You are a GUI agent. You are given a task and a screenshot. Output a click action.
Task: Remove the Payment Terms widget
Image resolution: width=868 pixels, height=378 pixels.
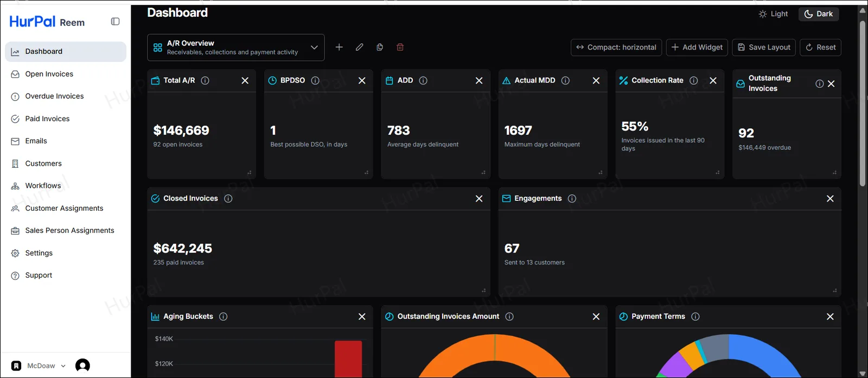[x=830, y=317]
